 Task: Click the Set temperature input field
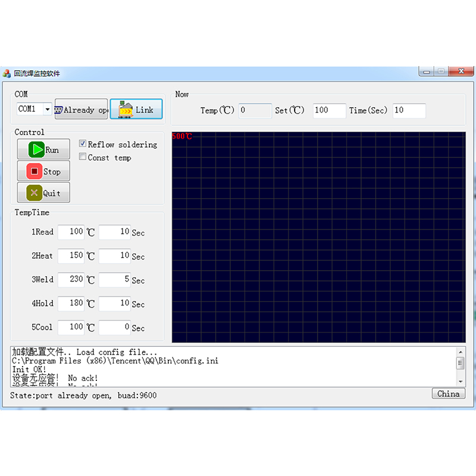[329, 110]
